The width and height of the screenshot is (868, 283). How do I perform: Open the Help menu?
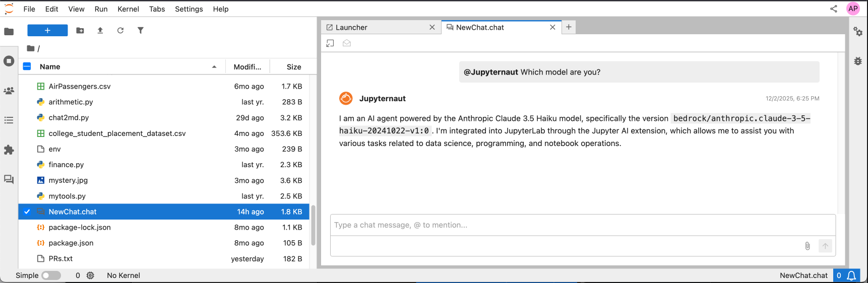(220, 9)
